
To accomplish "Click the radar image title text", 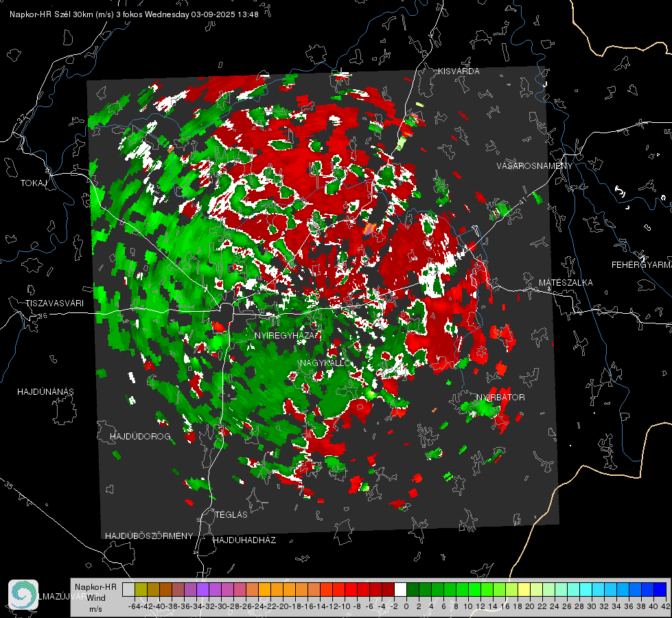I will pos(134,14).
